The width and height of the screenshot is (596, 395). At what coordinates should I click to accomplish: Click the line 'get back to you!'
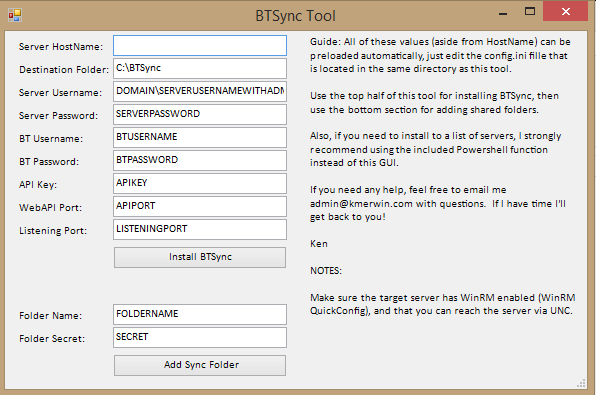348,217
